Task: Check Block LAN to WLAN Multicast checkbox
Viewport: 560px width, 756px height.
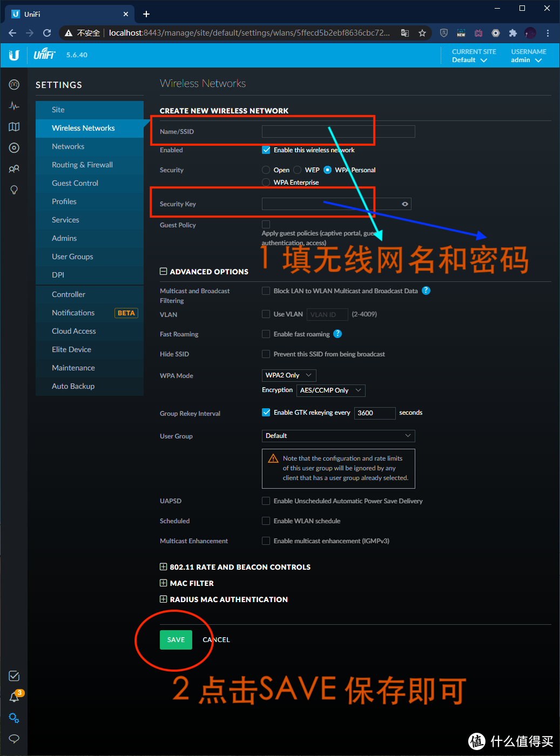Action: pyautogui.click(x=266, y=291)
